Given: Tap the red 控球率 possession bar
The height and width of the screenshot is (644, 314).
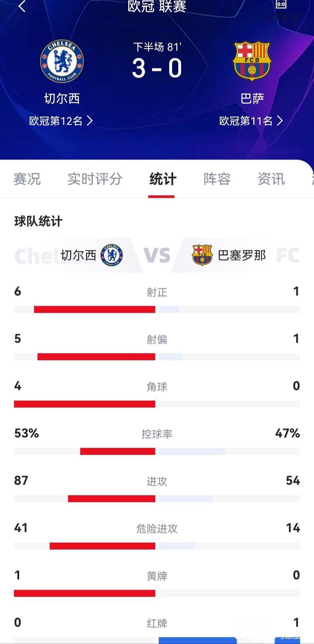Looking at the screenshot, I should point(118,451).
